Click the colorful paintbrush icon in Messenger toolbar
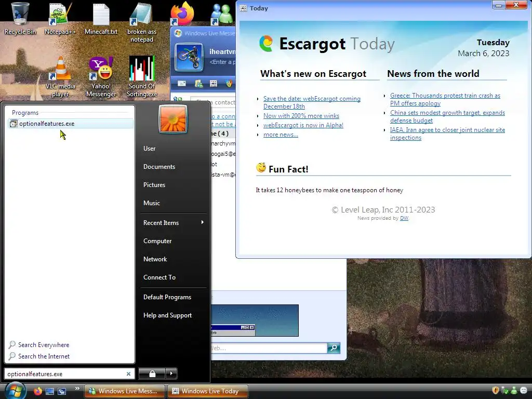The height and width of the screenshot is (399, 532). [x=229, y=84]
